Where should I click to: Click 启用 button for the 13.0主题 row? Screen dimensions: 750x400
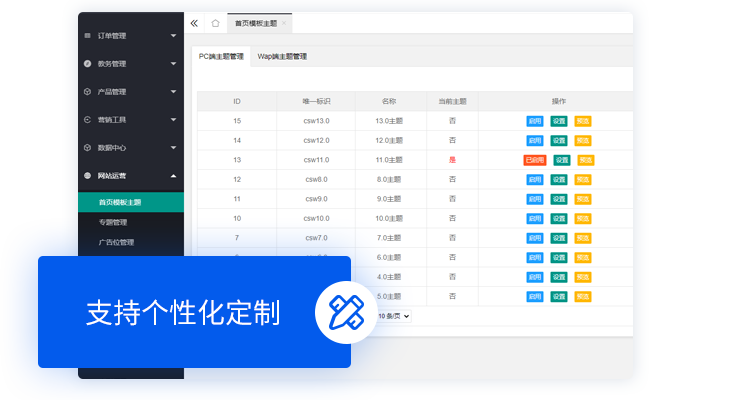(535, 121)
